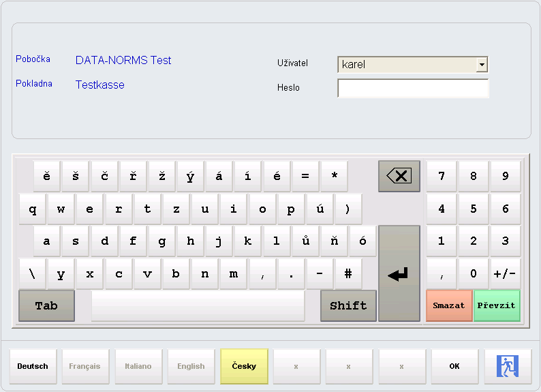Tap numpad key 3
This screenshot has height=392, width=541.
tap(506, 241)
